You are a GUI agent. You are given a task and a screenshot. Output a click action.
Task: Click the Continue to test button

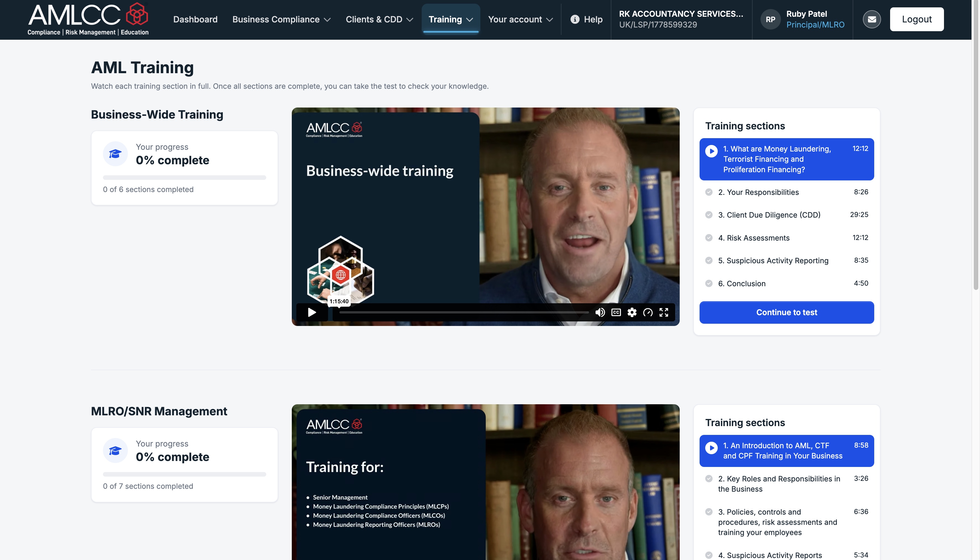point(786,312)
